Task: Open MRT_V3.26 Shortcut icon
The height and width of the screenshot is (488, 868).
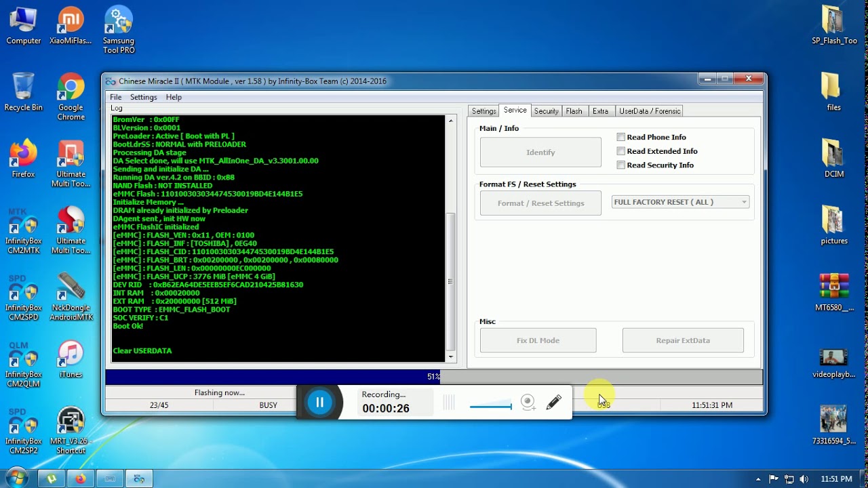Action: click(71, 430)
